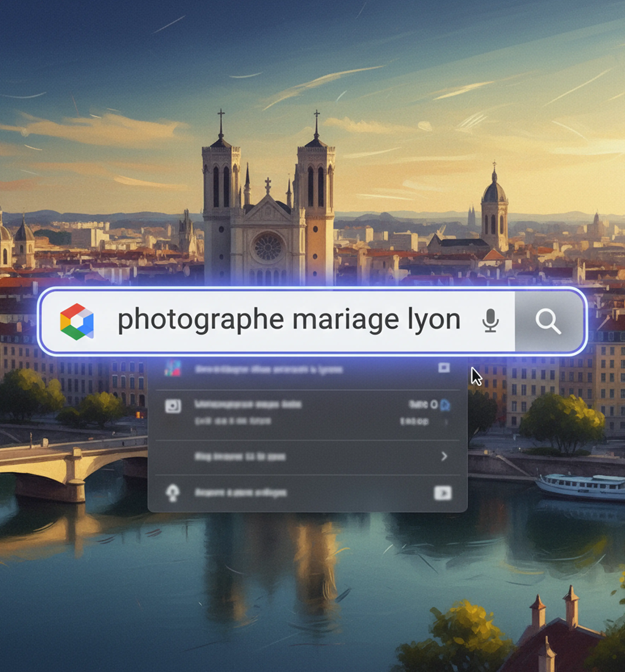Click the subtitle line under second suggestion
The image size is (625, 672).
coord(233,421)
